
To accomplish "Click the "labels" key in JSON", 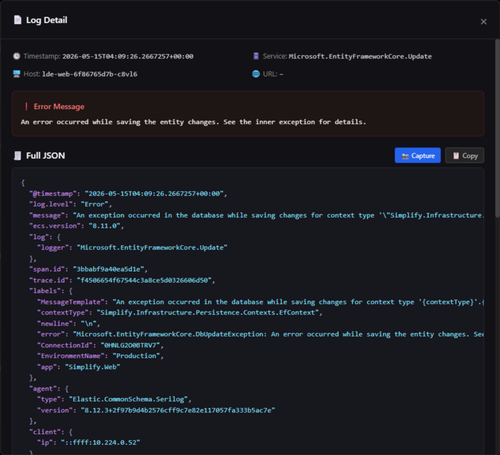I will [x=45, y=291].
